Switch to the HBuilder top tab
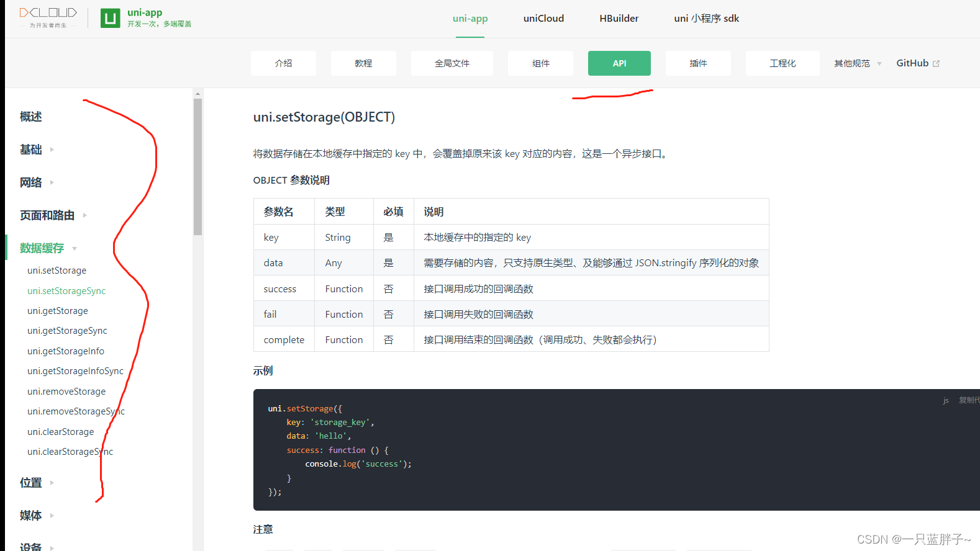980x551 pixels. pos(619,19)
